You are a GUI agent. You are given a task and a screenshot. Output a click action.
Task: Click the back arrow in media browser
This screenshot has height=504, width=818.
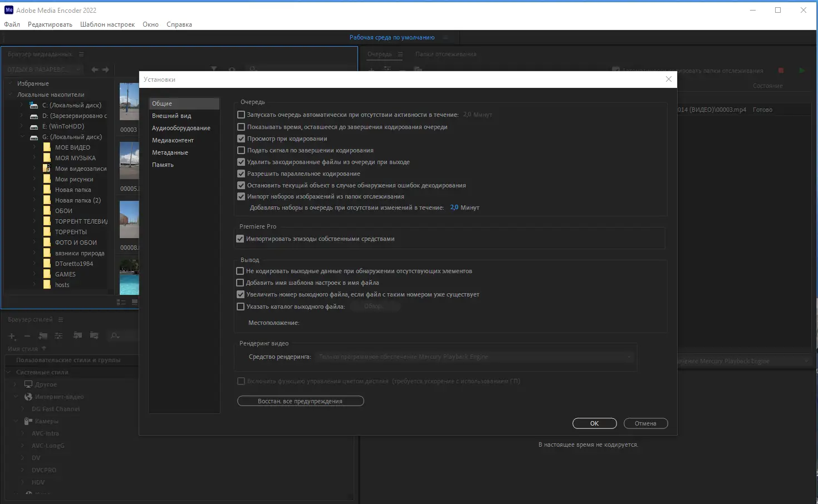point(94,69)
